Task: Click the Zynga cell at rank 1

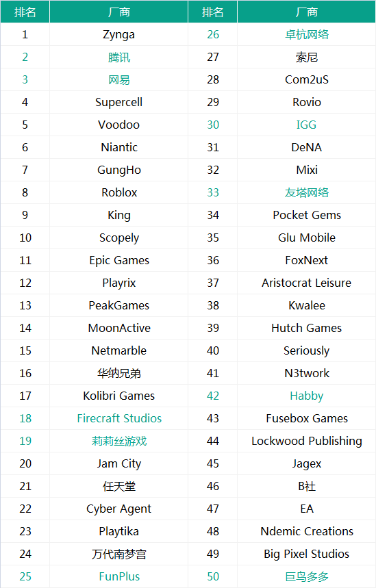Action: [118, 34]
